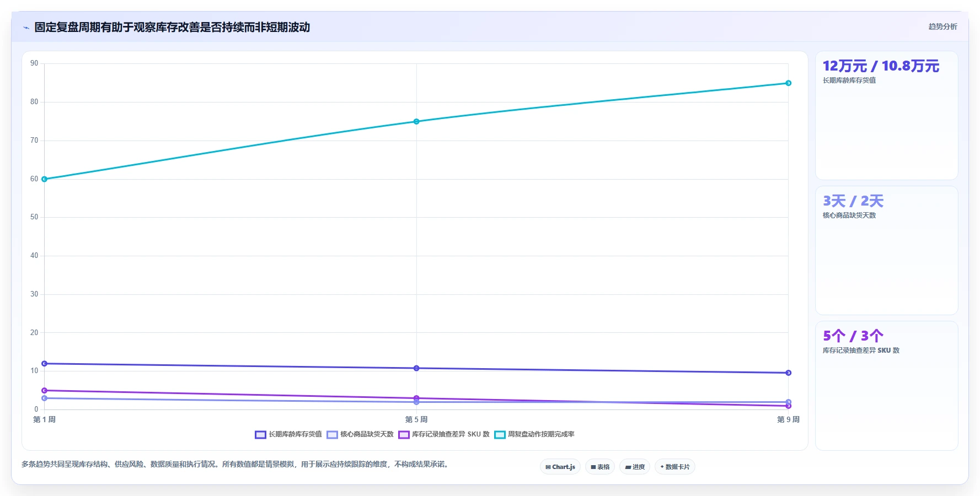Click the 核心商品缺货天数 label in the side card

click(x=849, y=215)
